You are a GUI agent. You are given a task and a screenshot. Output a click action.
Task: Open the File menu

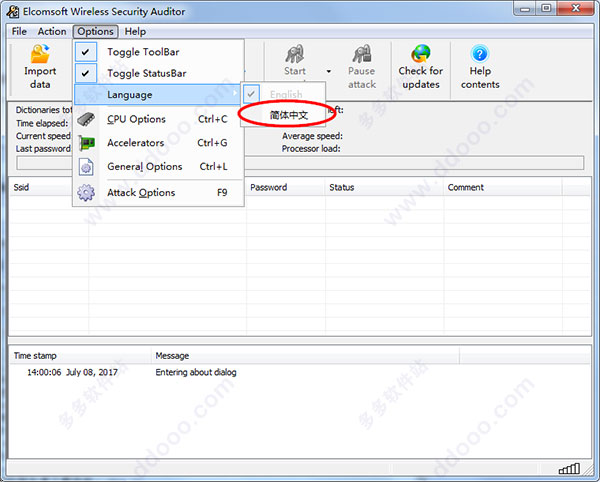tap(19, 31)
